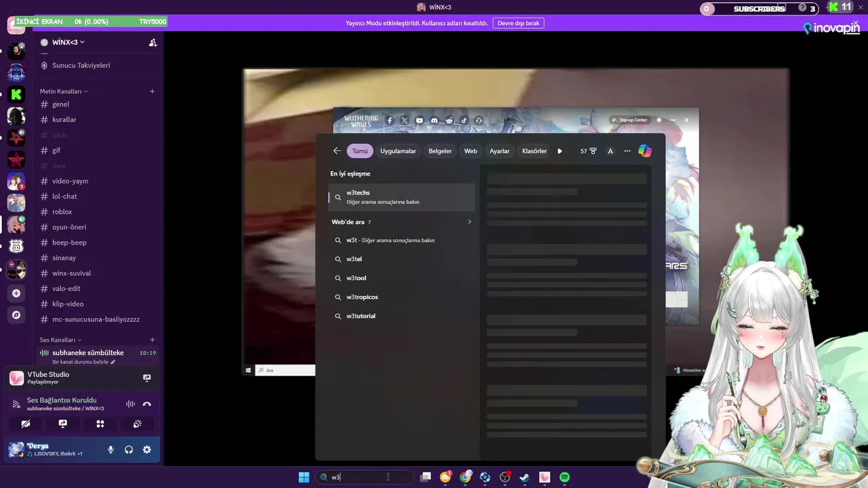Viewport: 868px width, 488px height.
Task: Create a new voice channel
Action: pos(152,340)
